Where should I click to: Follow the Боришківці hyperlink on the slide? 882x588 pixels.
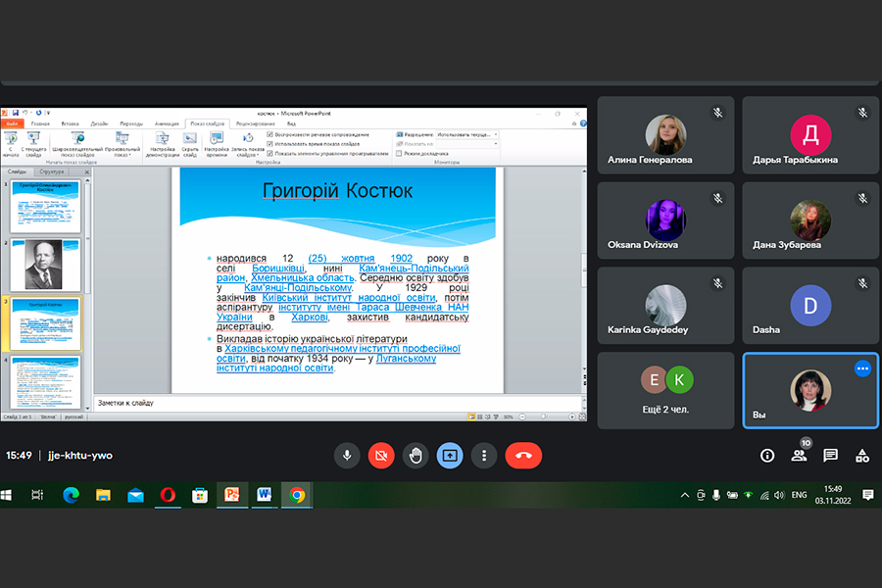(278, 269)
